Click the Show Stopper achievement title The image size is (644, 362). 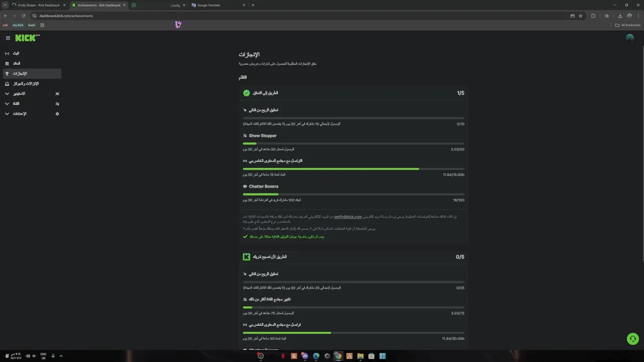pos(263,136)
